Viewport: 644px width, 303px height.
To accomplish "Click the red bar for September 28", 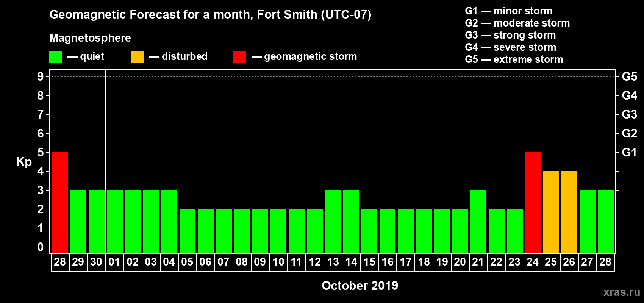I will [60, 202].
